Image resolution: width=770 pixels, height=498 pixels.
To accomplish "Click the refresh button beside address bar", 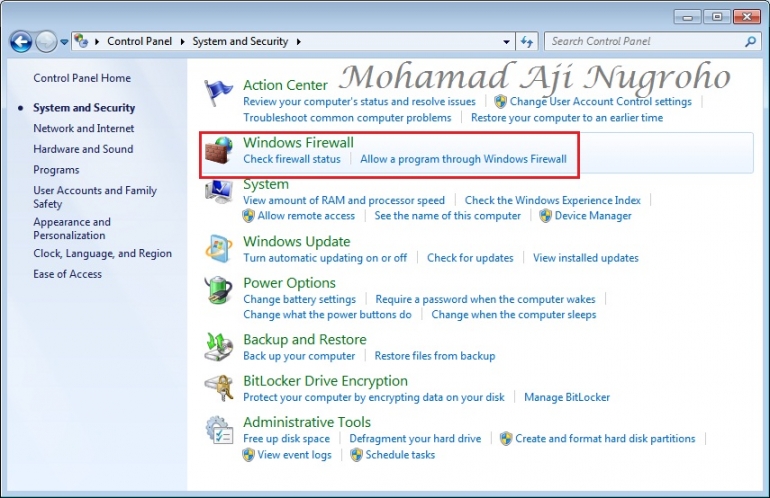I will pyautogui.click(x=527, y=42).
